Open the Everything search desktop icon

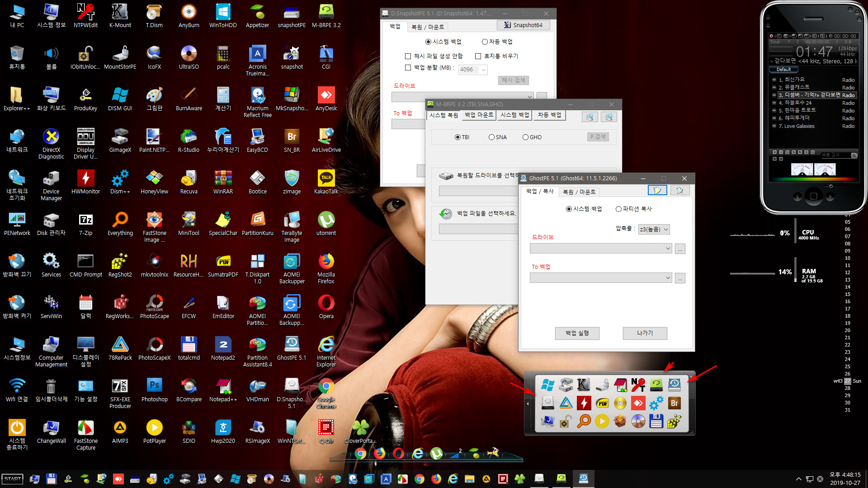point(120,224)
